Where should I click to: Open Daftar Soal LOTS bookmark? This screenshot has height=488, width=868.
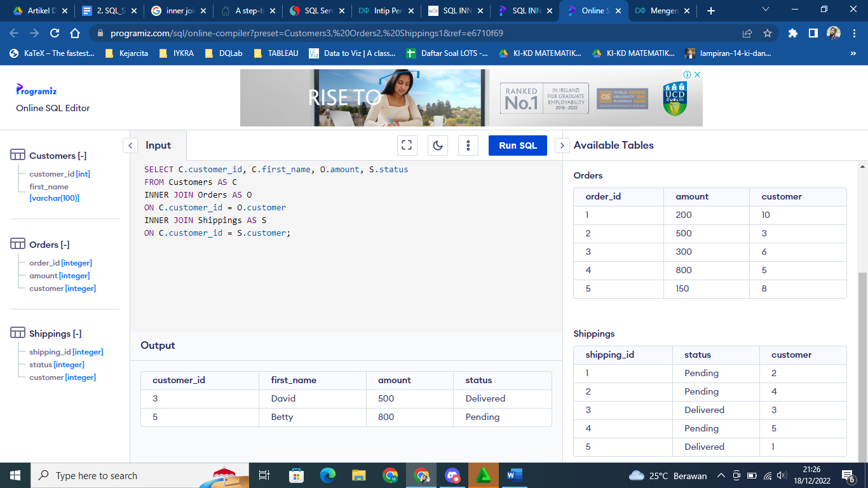click(448, 53)
